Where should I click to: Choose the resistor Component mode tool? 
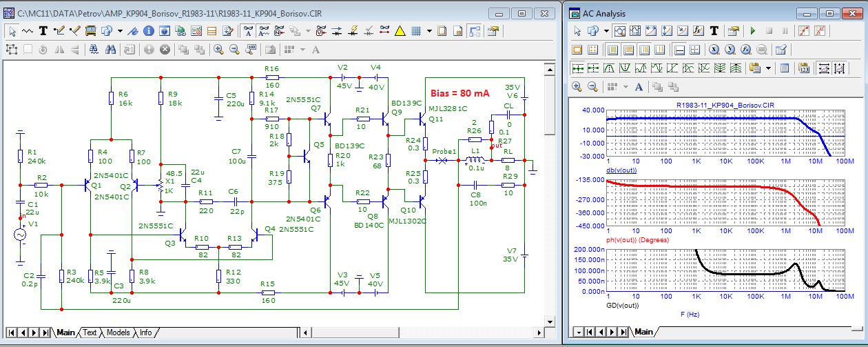[27, 31]
